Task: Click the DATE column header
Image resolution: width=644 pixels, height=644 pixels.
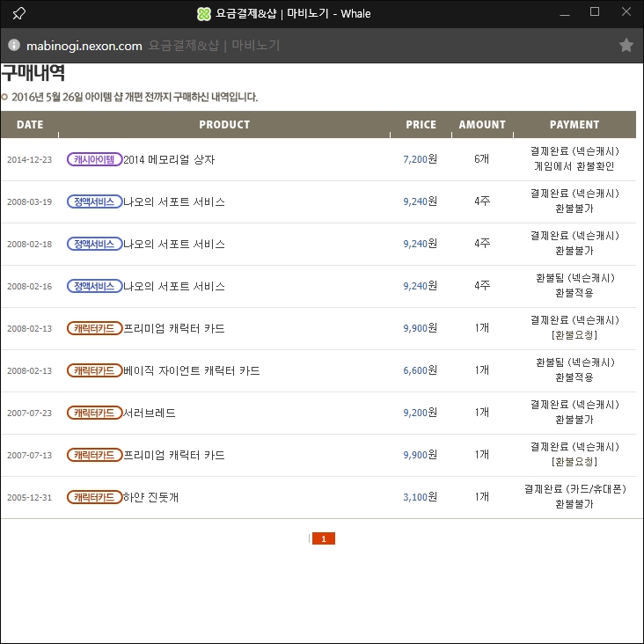Action: tap(30, 124)
